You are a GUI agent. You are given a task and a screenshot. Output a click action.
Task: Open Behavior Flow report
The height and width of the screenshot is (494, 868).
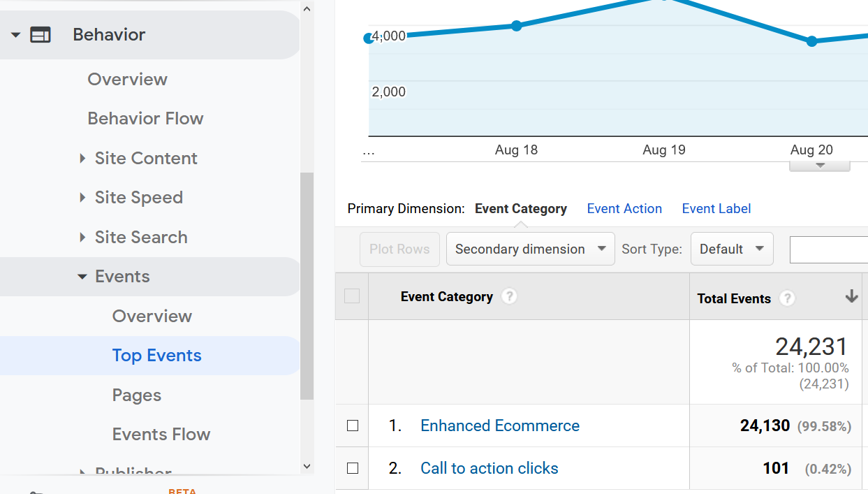(145, 118)
